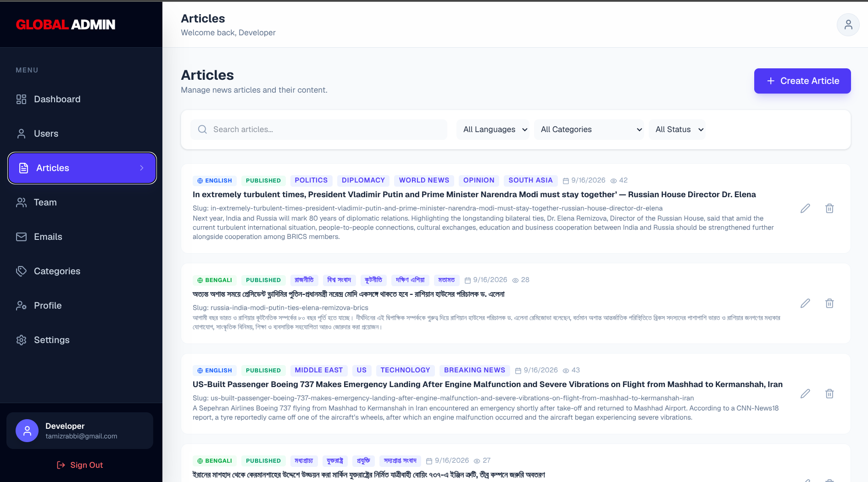Click the user avatar icon top right
The height and width of the screenshot is (482, 868).
pyautogui.click(x=848, y=25)
